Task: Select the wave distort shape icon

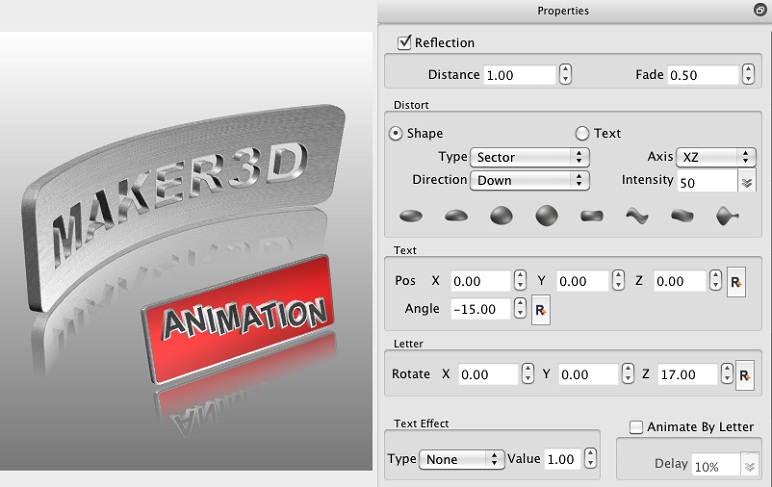Action: (637, 216)
